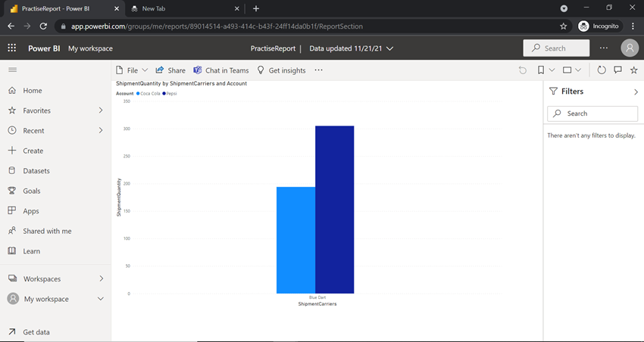Image resolution: width=644 pixels, height=342 pixels.
Task: Click the bookmark icon
Action: point(541,70)
